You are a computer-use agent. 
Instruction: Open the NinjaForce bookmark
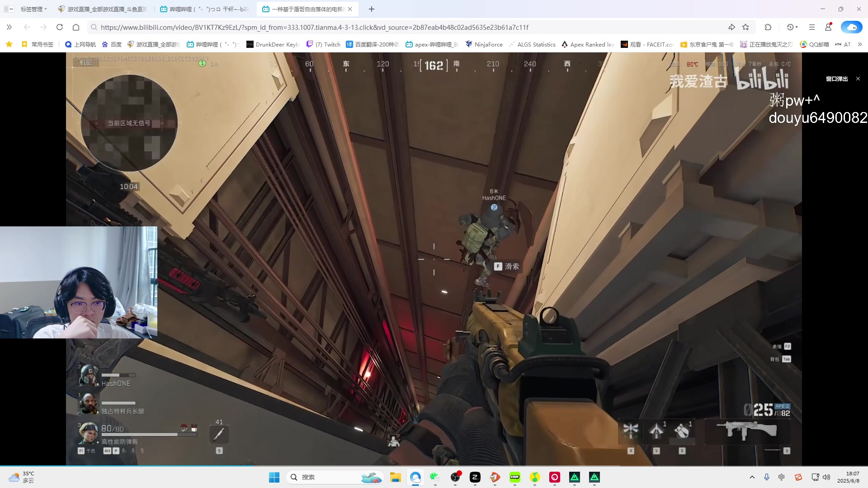pos(484,44)
